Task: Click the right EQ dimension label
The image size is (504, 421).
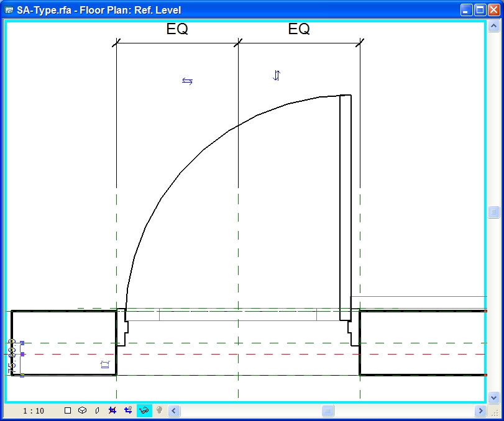Action: click(299, 29)
